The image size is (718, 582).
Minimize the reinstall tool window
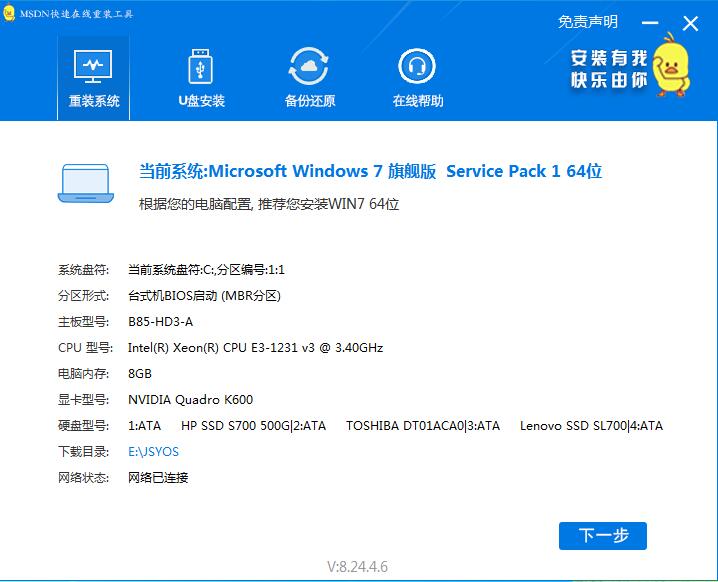650,22
